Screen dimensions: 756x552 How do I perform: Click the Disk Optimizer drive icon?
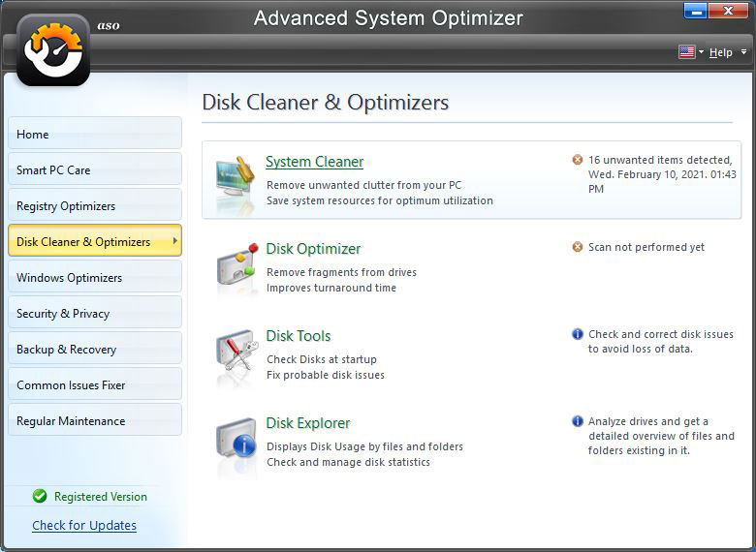pyautogui.click(x=236, y=268)
